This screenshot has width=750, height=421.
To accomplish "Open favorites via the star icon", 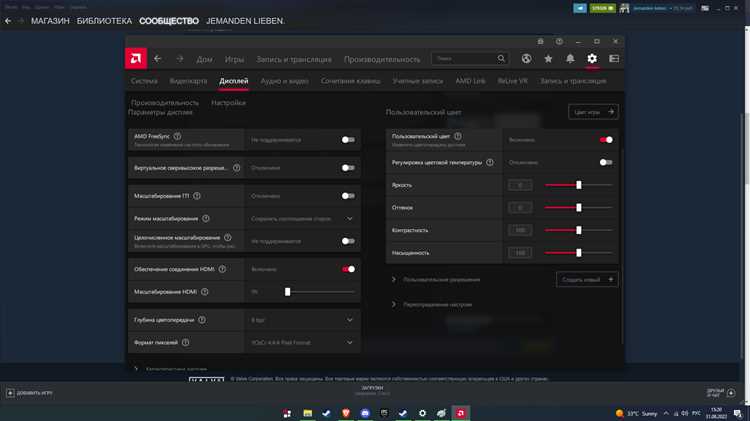I will pos(548,58).
